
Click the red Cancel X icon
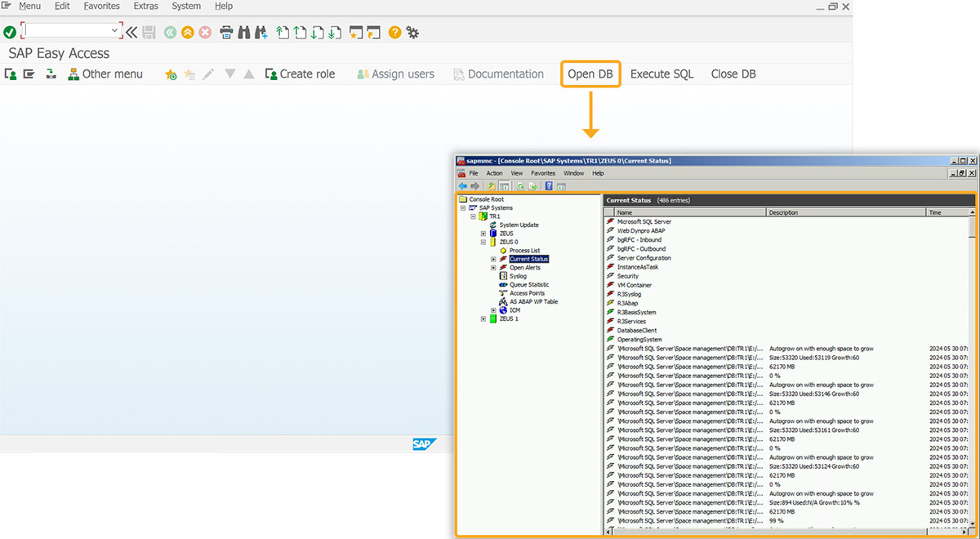point(205,32)
